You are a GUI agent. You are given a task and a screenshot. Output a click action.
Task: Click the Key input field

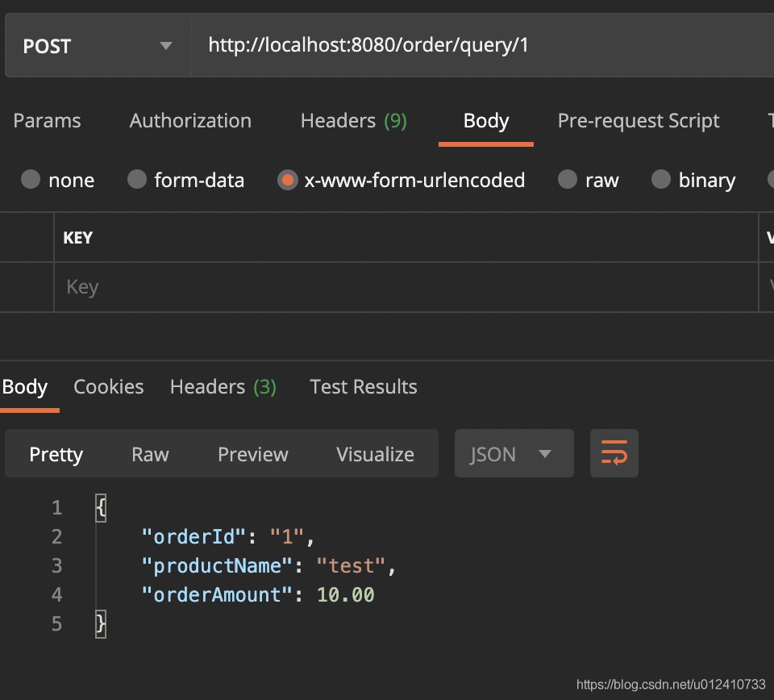point(403,287)
